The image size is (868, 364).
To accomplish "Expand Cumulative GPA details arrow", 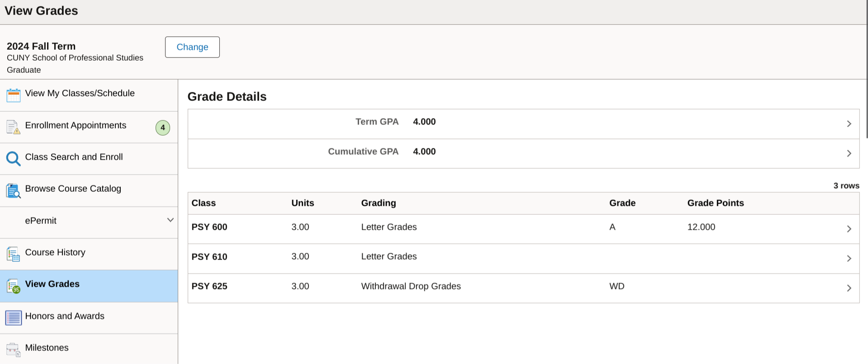I will [x=849, y=154].
